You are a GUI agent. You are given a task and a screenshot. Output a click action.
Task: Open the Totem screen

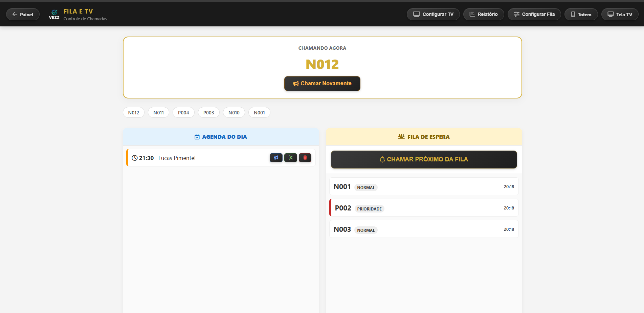point(581,14)
